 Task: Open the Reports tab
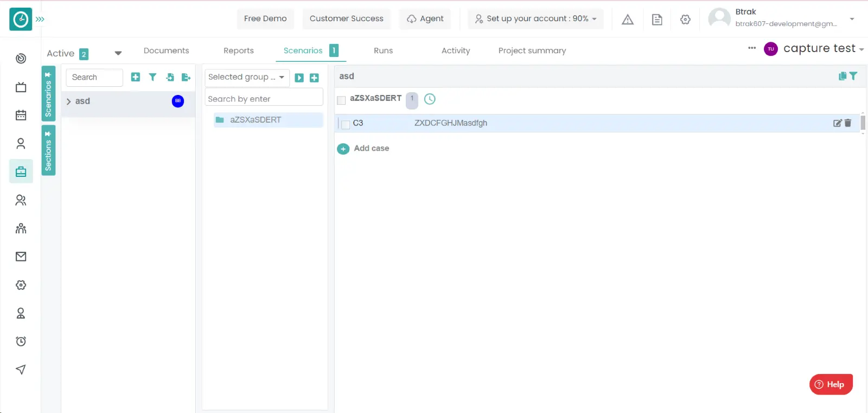[x=238, y=50]
